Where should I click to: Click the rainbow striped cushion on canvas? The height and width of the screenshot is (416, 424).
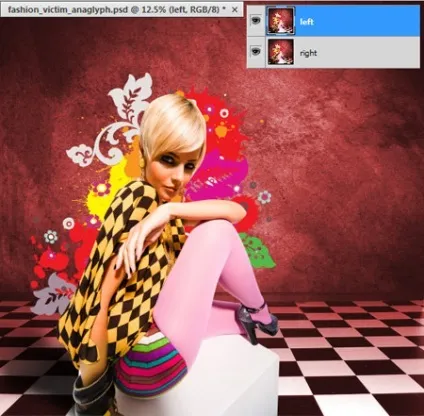pos(152,365)
